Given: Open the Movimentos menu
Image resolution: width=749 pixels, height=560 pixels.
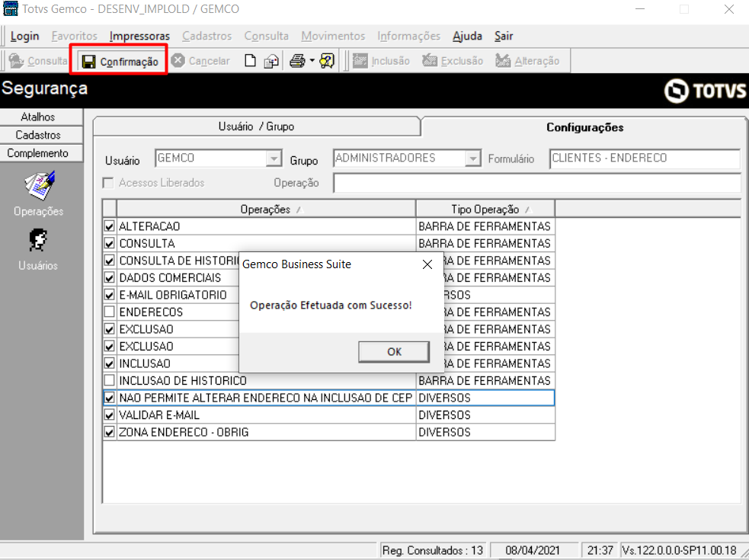Looking at the screenshot, I should 333,36.
